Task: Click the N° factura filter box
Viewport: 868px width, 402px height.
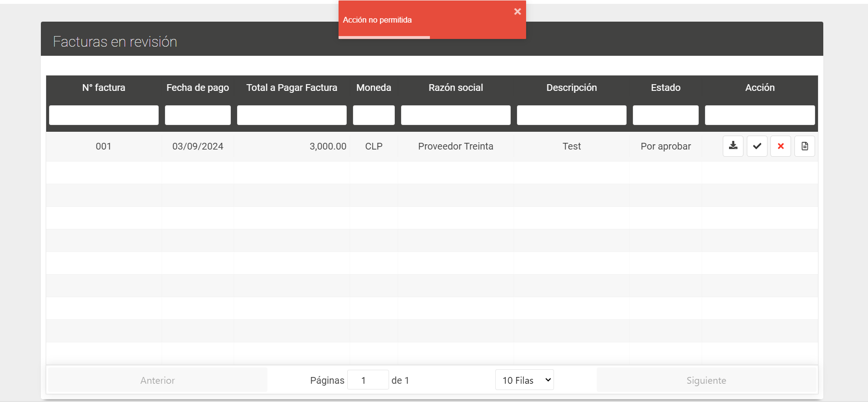Action: 104,115
